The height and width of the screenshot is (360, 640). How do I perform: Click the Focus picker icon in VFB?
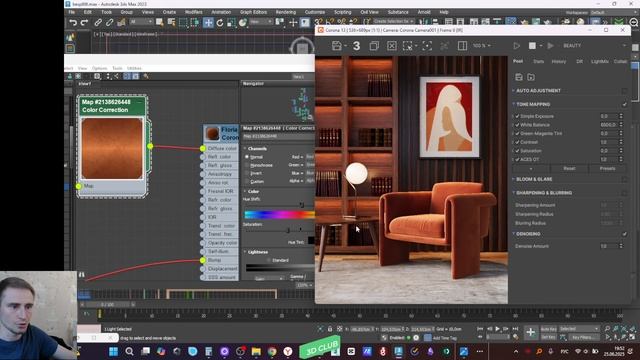[427, 46]
